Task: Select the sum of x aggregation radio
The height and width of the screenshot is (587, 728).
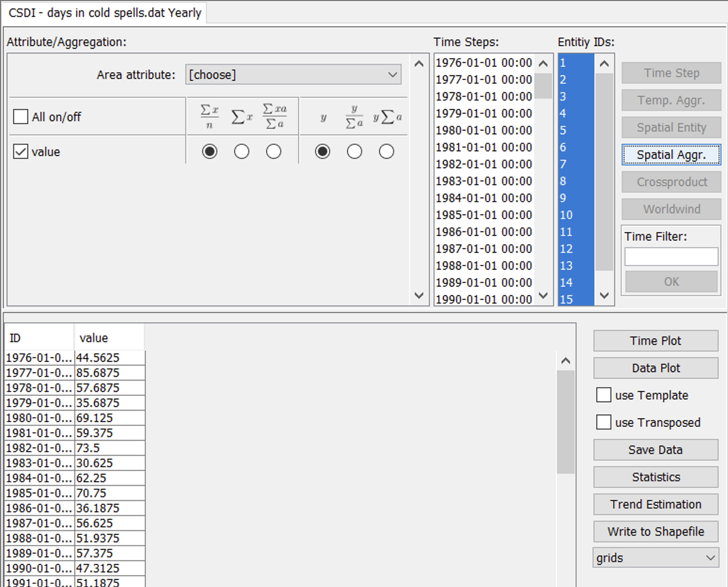Action: (x=242, y=152)
